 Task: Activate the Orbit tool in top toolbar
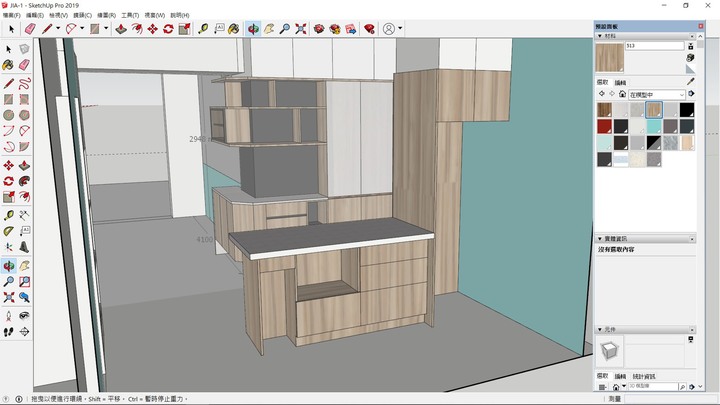pyautogui.click(x=253, y=29)
